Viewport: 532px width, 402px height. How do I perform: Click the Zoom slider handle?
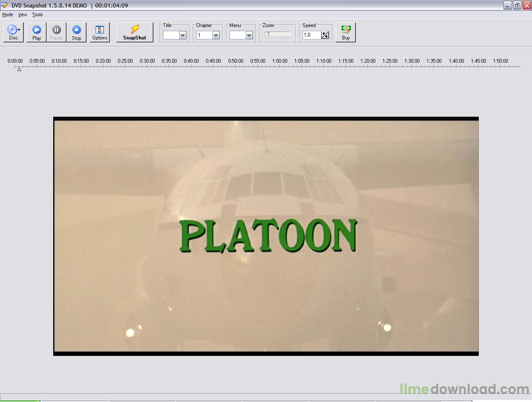268,34
